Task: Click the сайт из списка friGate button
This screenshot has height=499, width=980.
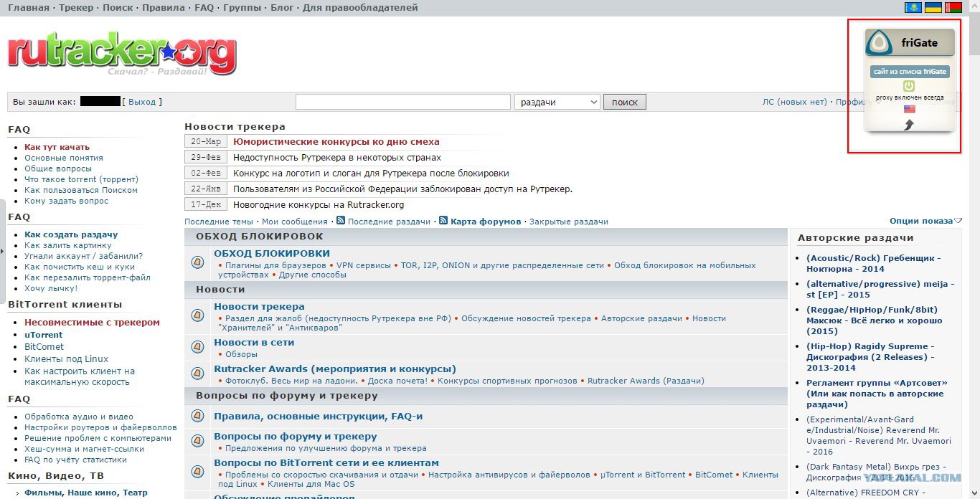Action: pos(910,72)
